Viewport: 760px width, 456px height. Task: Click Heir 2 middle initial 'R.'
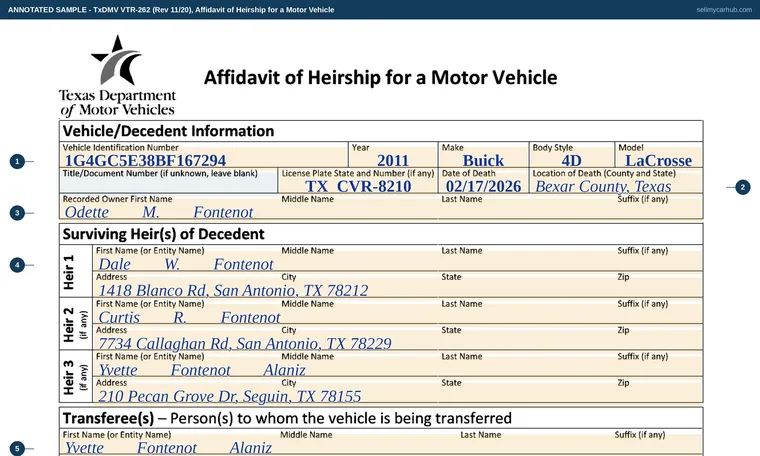[x=180, y=317]
